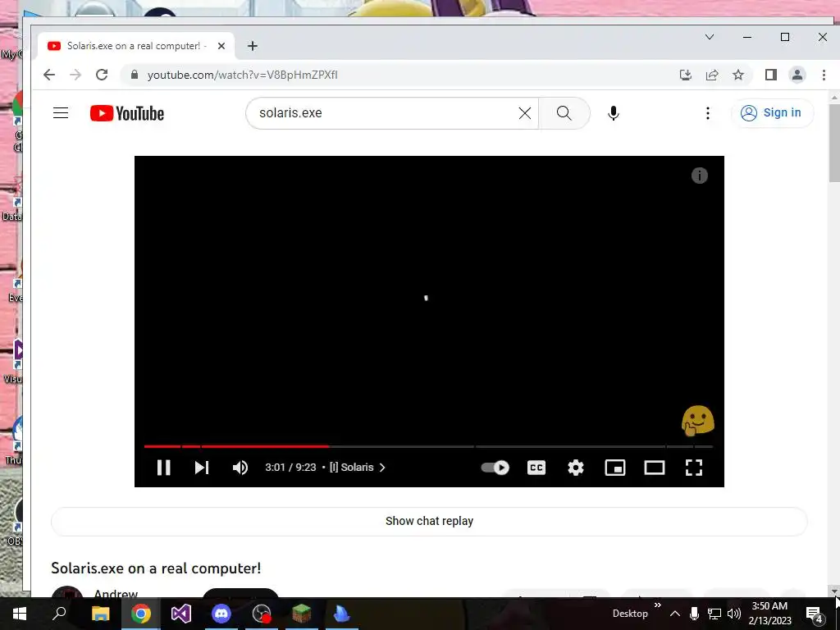Open the YouTube hamburger guide menu

[61, 113]
